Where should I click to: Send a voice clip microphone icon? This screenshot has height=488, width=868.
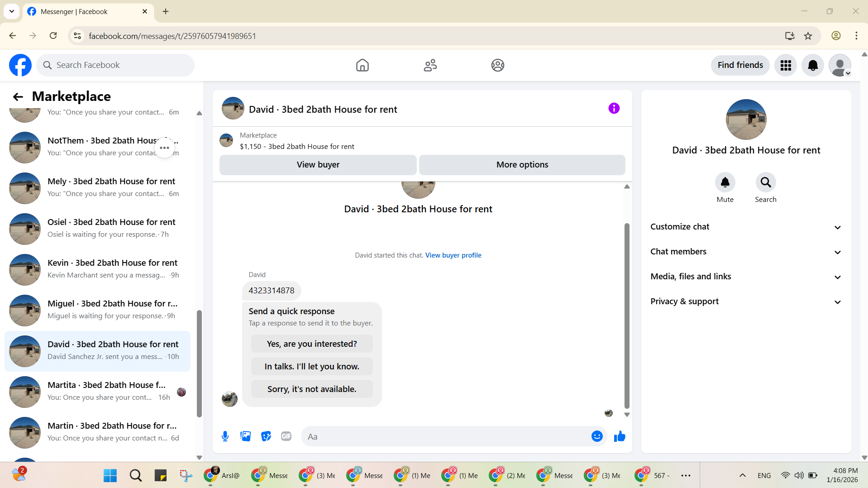pos(225,436)
